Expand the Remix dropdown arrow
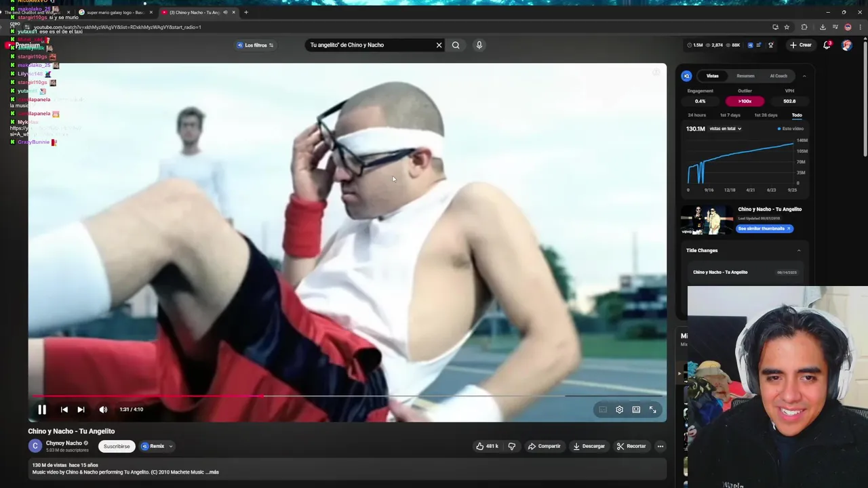868x488 pixels. pyautogui.click(x=171, y=446)
